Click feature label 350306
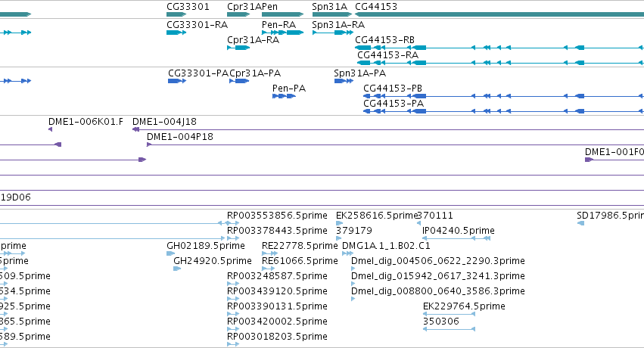Image resolution: width=644 pixels, height=348 pixels. (x=441, y=322)
